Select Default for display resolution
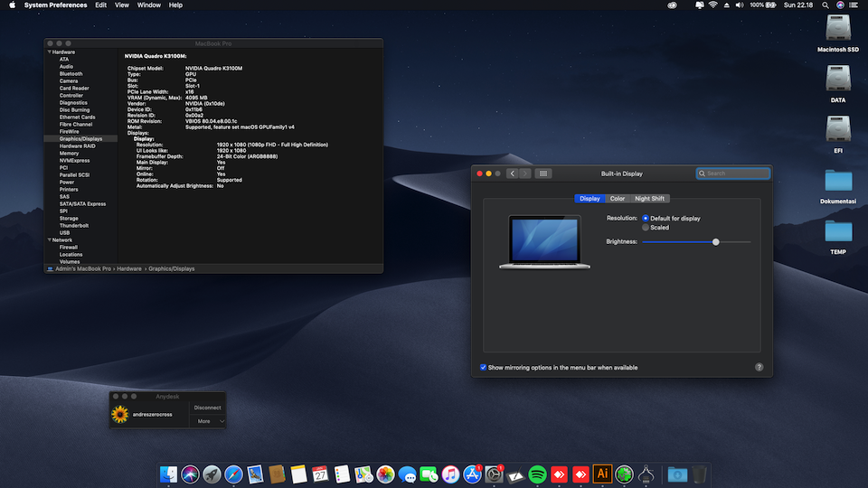The image size is (868, 488). [x=646, y=219]
